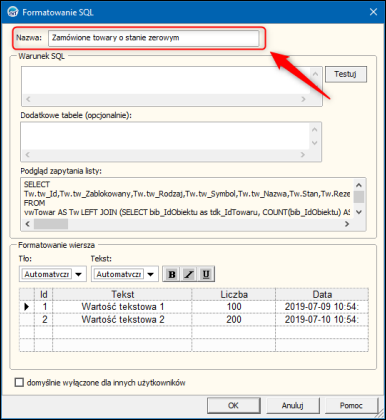Select the date cell 2019-07-10 10:54
386x420 pixels.
coord(322,320)
